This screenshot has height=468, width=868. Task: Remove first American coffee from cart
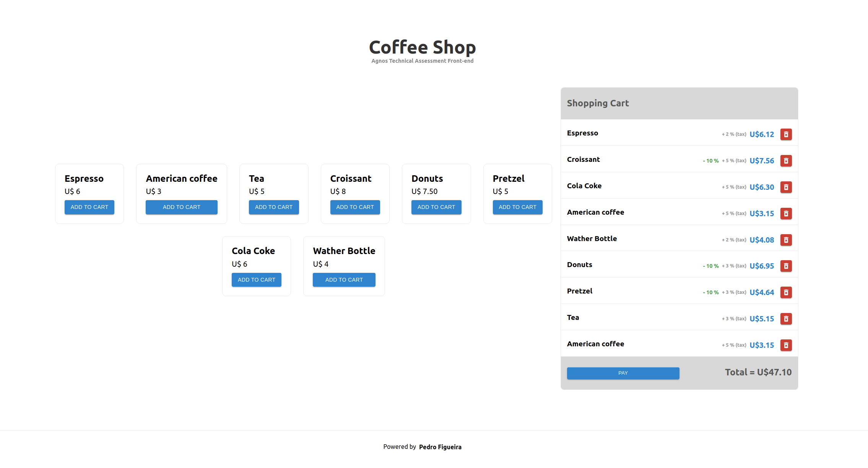pos(786,214)
